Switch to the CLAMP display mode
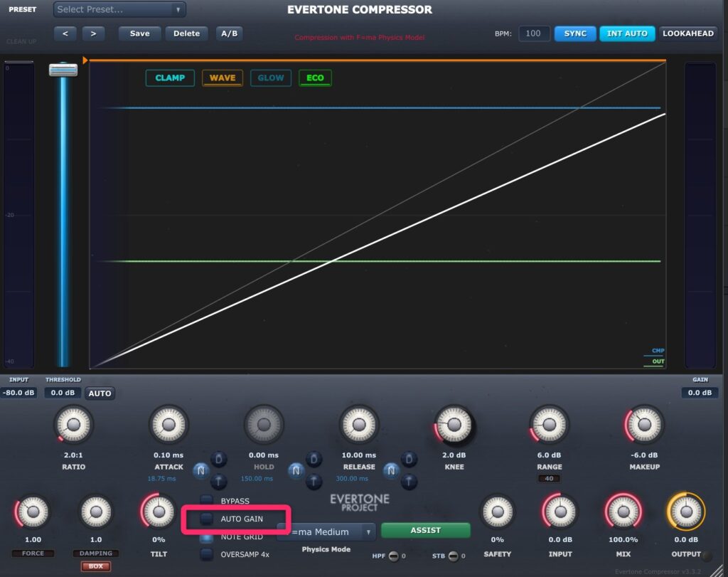Screen dimensions: 728x577 (170, 78)
